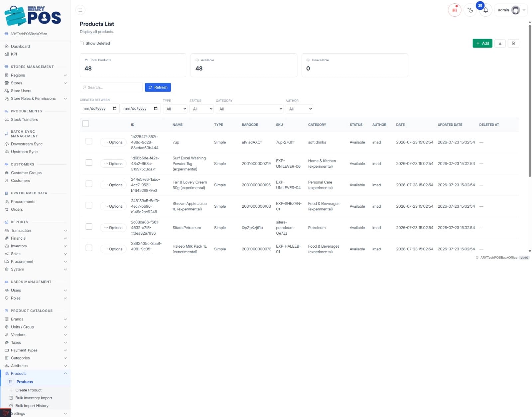Check the row checkbox for 7up product
Viewport: 532px width, 417px height.
coord(89,141)
